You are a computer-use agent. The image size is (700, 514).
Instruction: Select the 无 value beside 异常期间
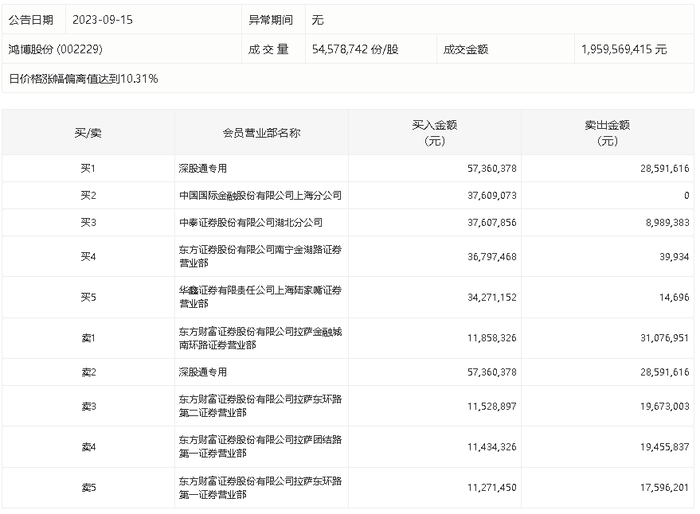(x=317, y=20)
